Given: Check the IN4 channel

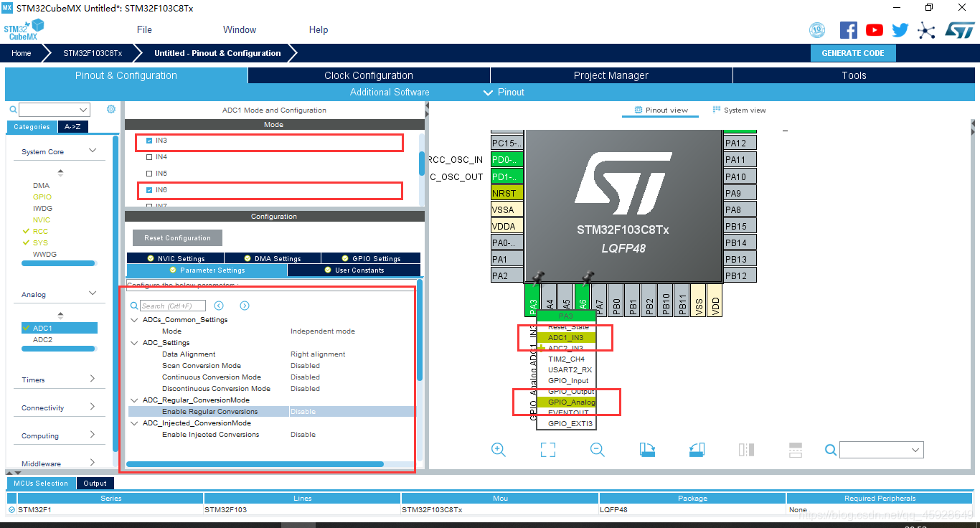Looking at the screenshot, I should [x=149, y=157].
